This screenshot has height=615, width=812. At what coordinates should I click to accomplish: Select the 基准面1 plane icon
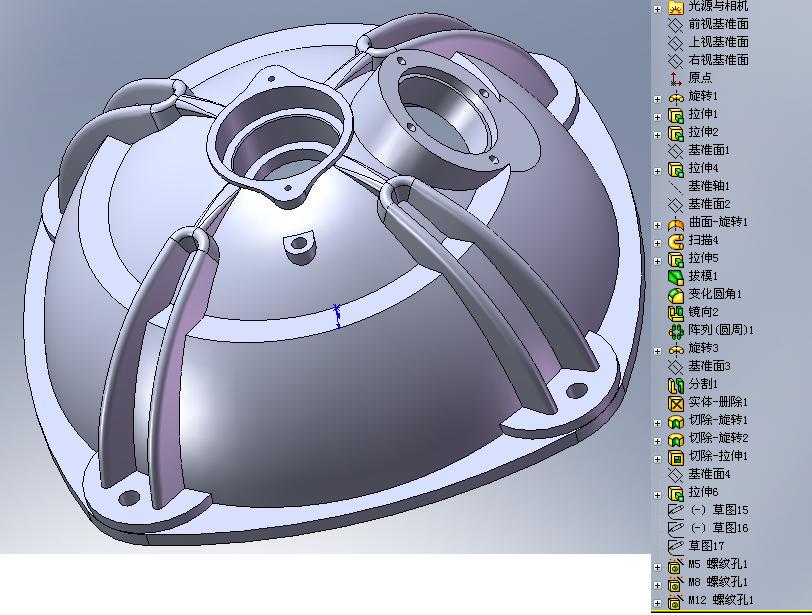click(676, 151)
